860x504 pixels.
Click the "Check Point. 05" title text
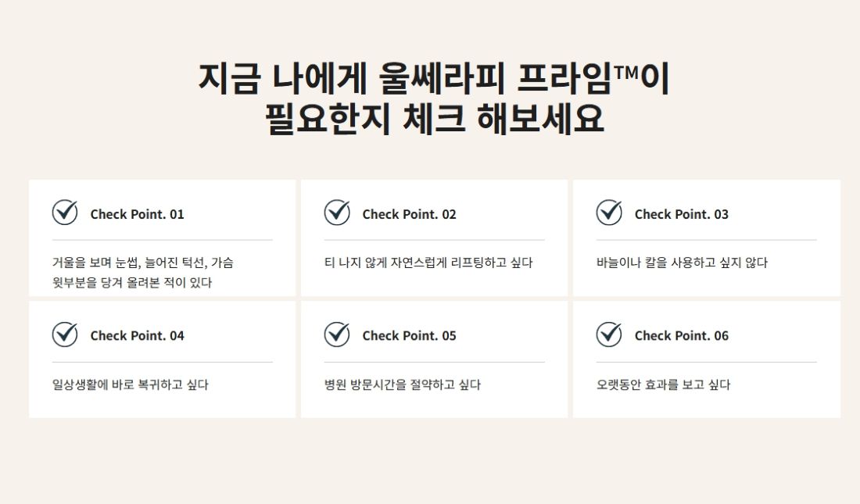409,336
